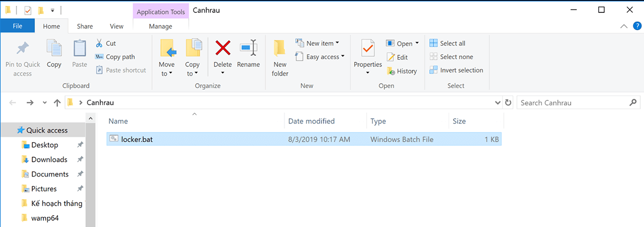Click the Cut scissors icon
The height and width of the screenshot is (227, 644).
(99, 43)
